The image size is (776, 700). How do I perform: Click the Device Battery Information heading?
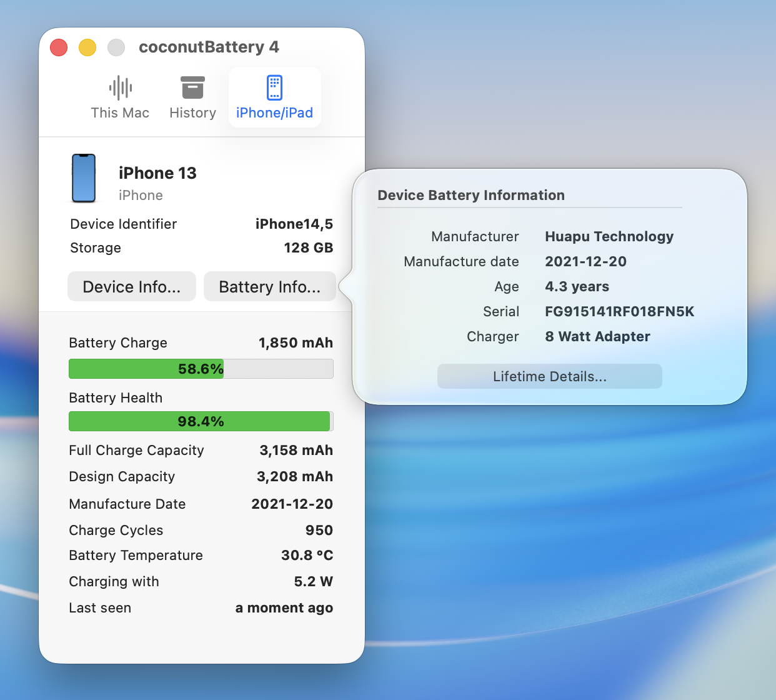tap(471, 195)
